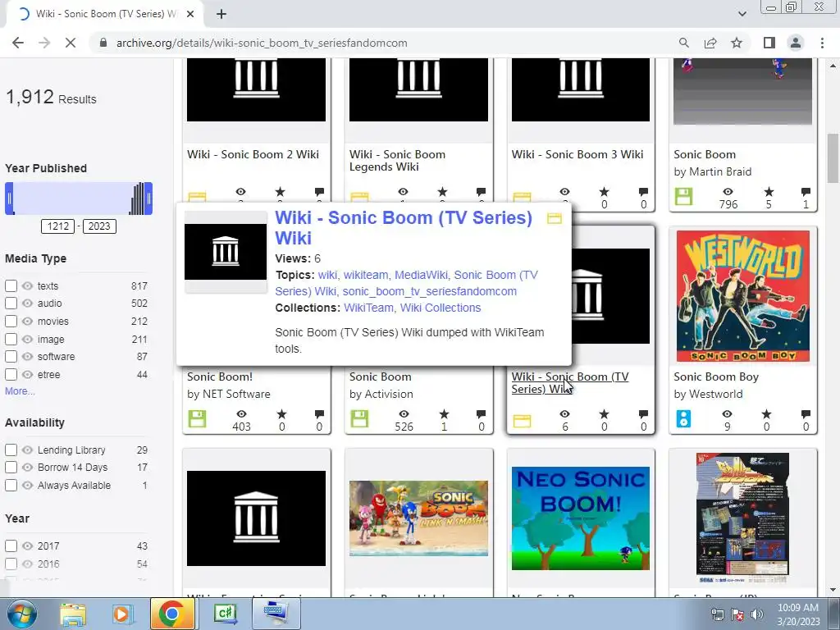Viewport: 840px width, 630px height.
Task: Close the Wiki - Sonic Boom tab
Action: (x=190, y=14)
